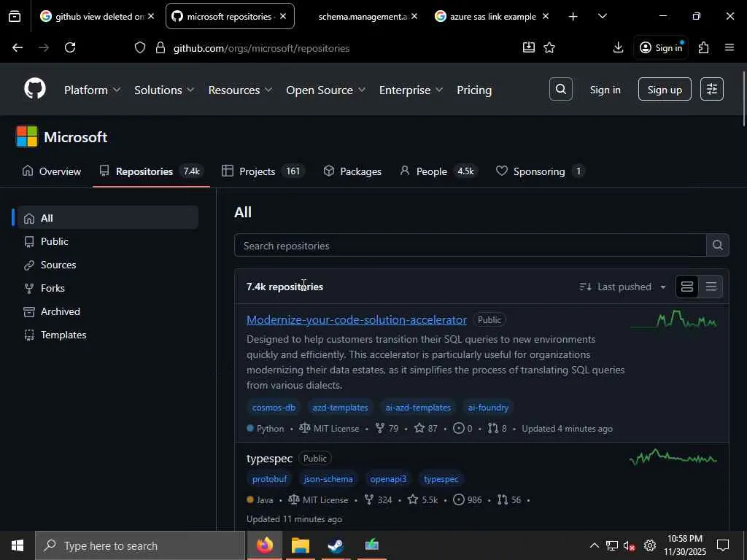Click the GitHub Sign in link
Viewport: 747px width, 560px height.
(605, 90)
